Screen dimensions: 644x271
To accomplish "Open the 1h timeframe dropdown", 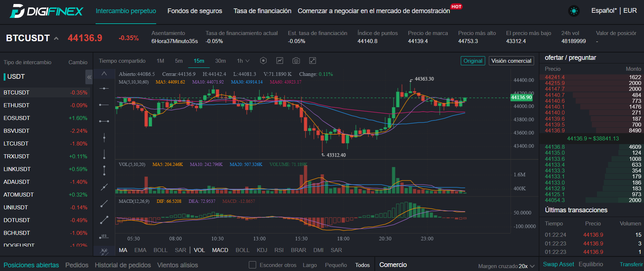I will [243, 61].
